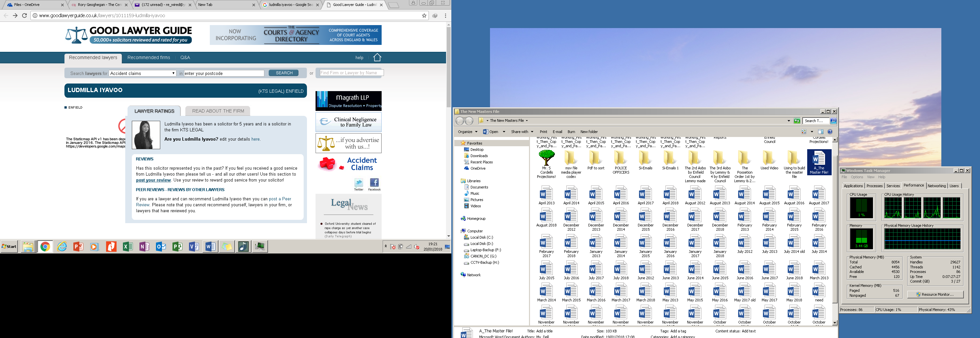The height and width of the screenshot is (338, 980).
Task: Launch OneNote from the taskbar
Action: click(144, 247)
